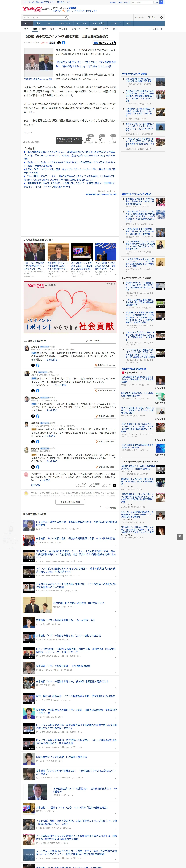Expand 三牧聖子's comment with もっと見る
The width and height of the screenshot is (186, 868).
(52, 359)
